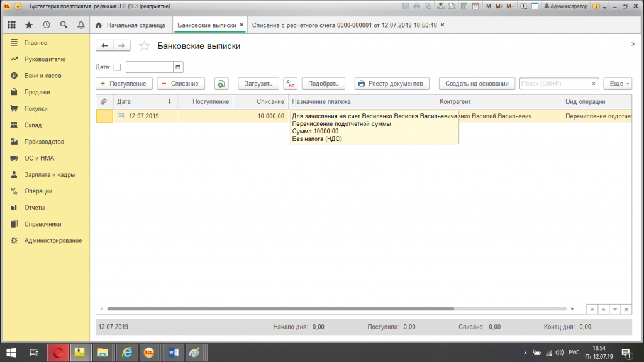Click the Загрузить button
Image resolution: width=644 pixels, height=362 pixels.
(258, 84)
